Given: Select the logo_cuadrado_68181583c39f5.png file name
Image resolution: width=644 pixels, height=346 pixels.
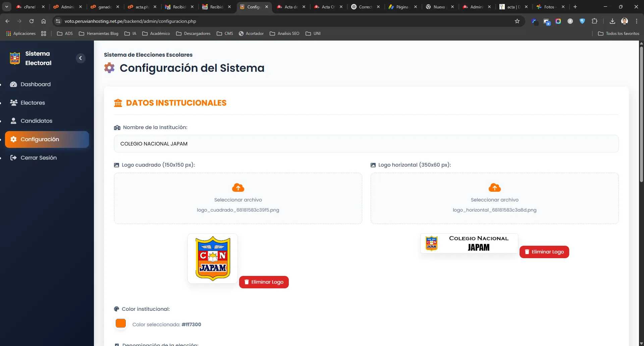Looking at the screenshot, I should (x=238, y=210).
